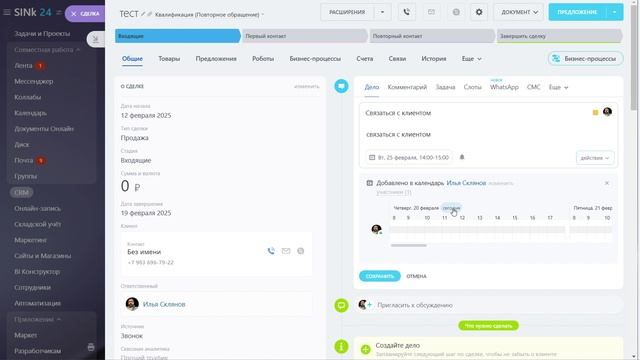Select the Задача activity tab

pos(445,87)
